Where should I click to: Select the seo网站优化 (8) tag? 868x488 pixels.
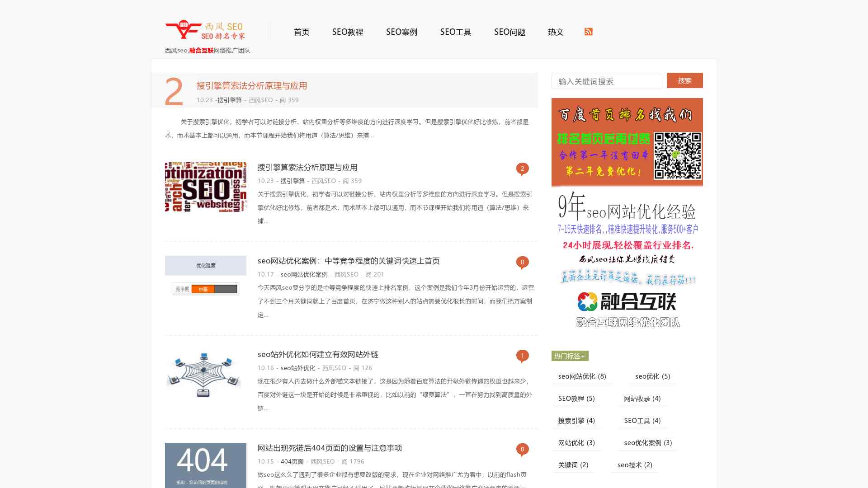tap(581, 376)
